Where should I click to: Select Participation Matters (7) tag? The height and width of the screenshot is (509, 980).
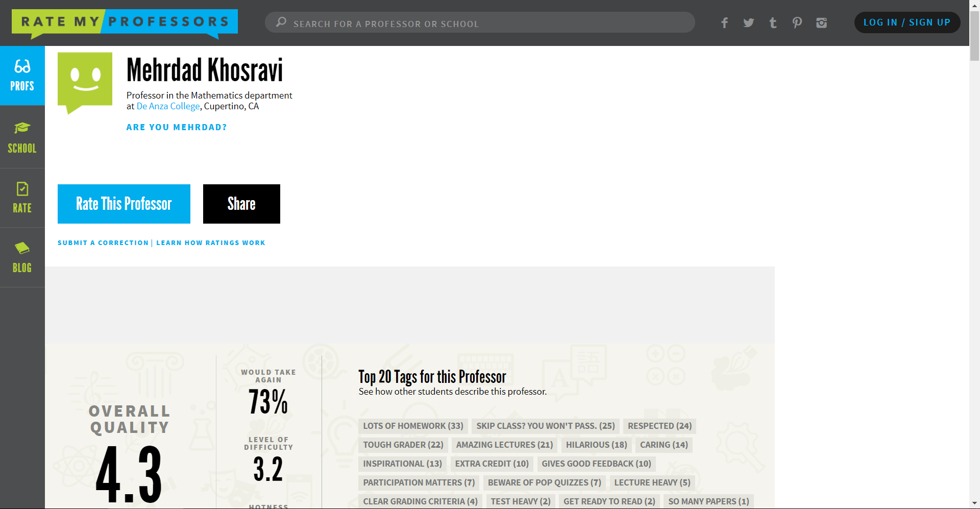(419, 482)
